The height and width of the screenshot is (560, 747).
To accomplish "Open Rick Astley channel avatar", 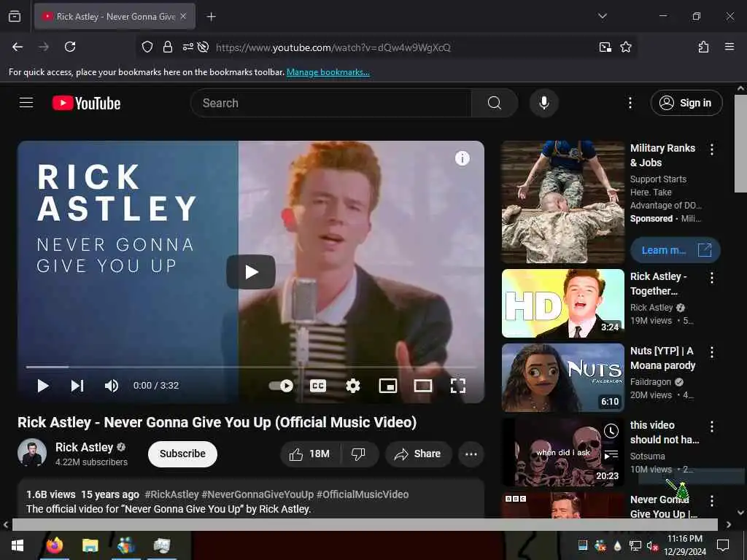I will tap(32, 453).
